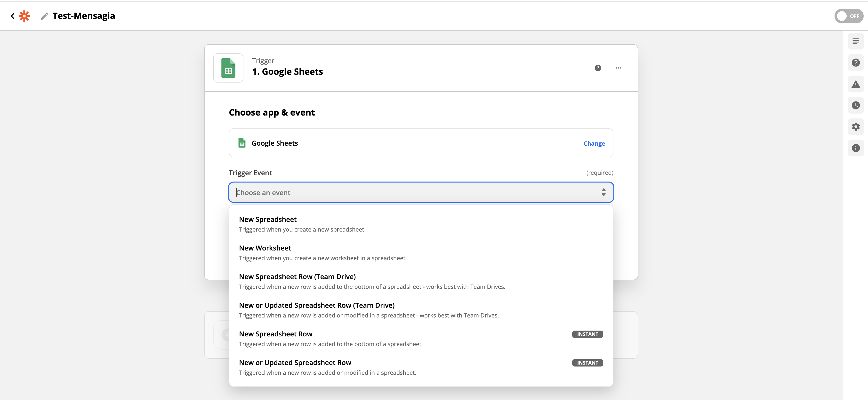Click the pencil edit name icon
Image resolution: width=868 pixels, height=400 pixels.
tap(44, 16)
